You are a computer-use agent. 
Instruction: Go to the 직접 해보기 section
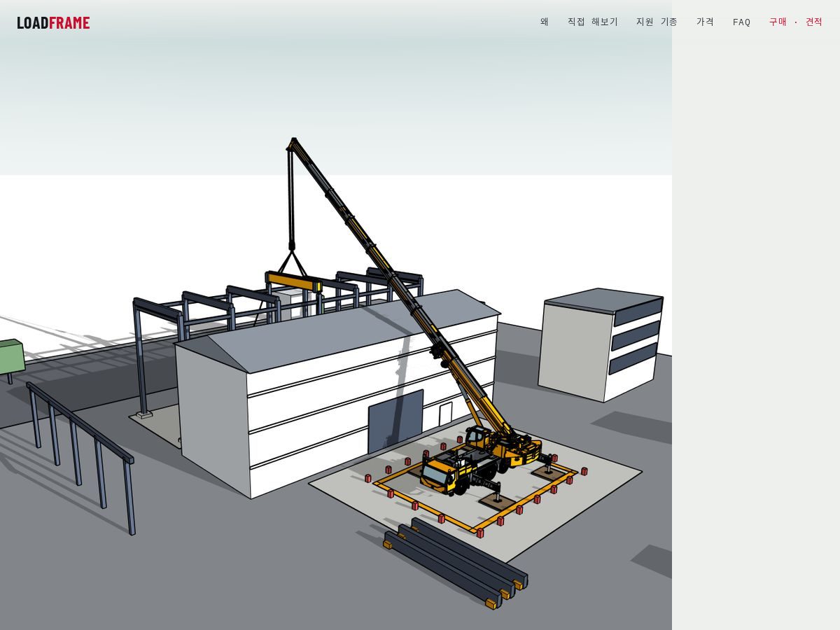coord(593,22)
